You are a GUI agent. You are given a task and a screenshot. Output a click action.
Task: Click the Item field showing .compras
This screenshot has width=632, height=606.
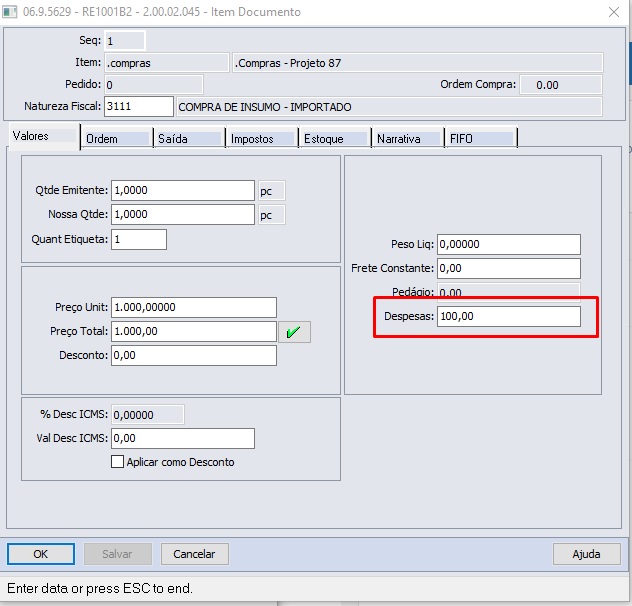pos(166,63)
